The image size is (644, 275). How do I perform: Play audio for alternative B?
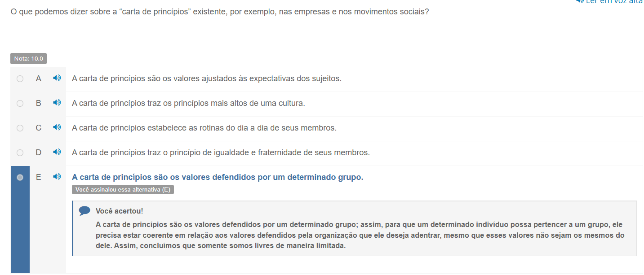(x=57, y=103)
